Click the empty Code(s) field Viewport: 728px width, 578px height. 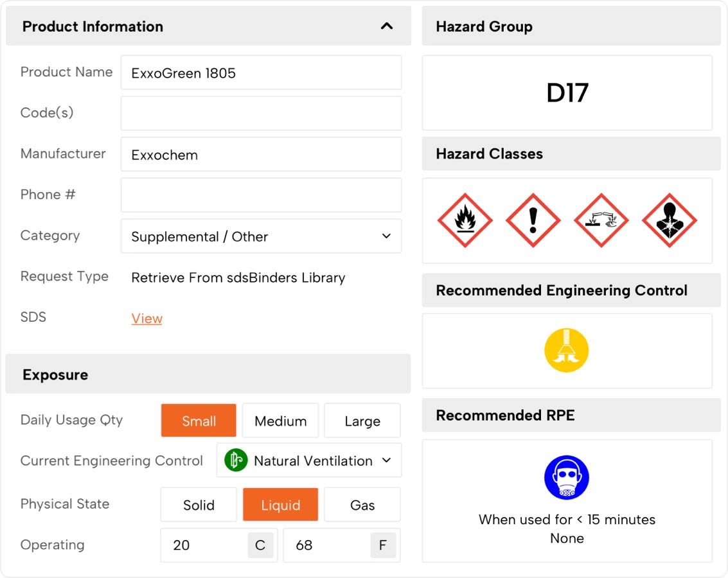pos(262,113)
